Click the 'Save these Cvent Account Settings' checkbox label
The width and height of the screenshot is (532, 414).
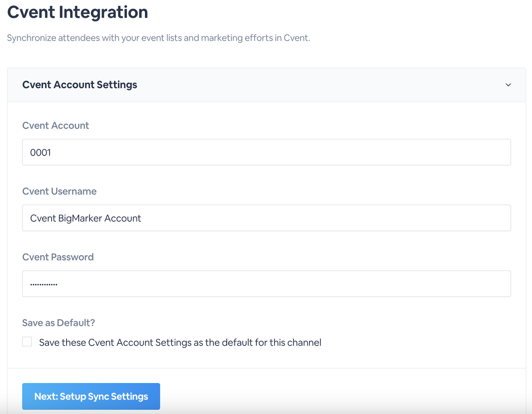[x=180, y=343]
